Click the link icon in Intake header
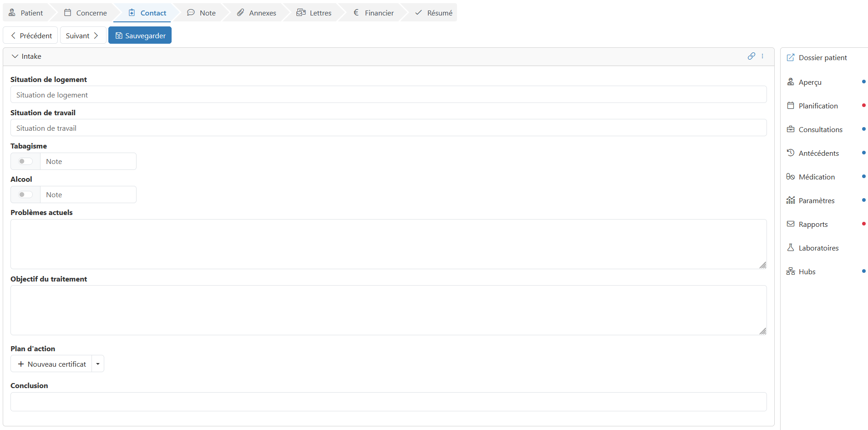Screen dimensions: 868x430 click(x=751, y=56)
